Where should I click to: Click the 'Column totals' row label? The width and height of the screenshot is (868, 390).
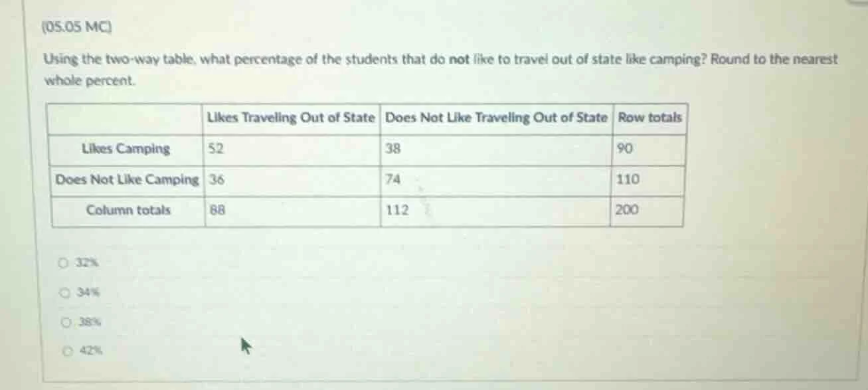coord(128,211)
